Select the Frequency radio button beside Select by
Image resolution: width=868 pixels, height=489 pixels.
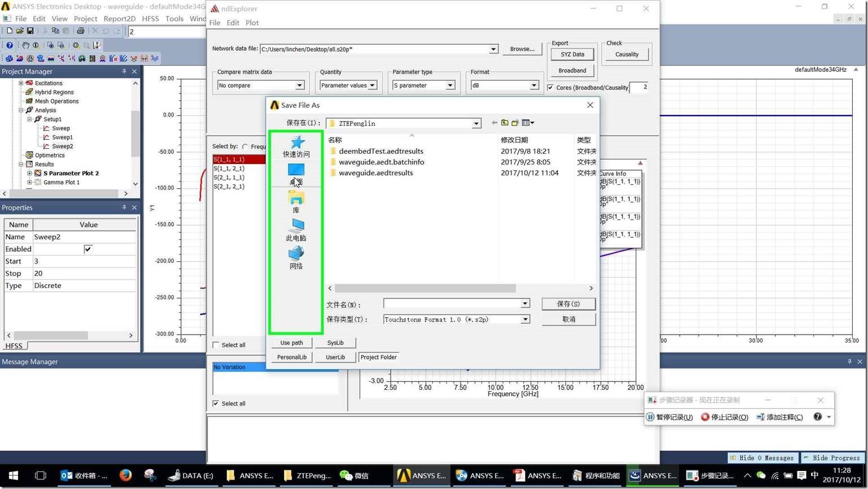point(245,146)
